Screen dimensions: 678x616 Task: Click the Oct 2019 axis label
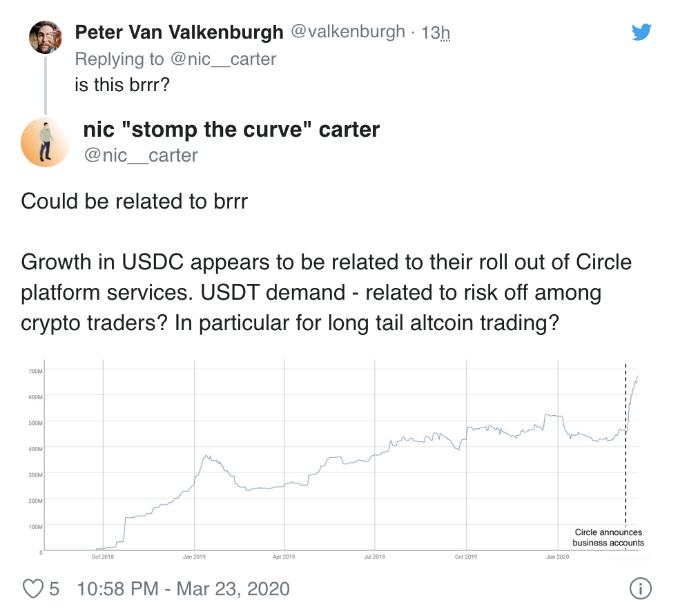click(465, 557)
